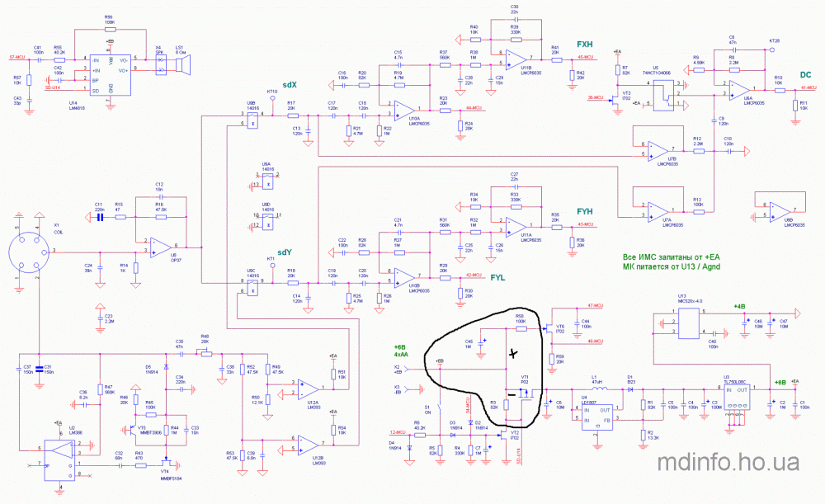Click the U11B op-amp triangle near FXH
Image resolution: width=825 pixels, height=504 pixels.
(516, 60)
